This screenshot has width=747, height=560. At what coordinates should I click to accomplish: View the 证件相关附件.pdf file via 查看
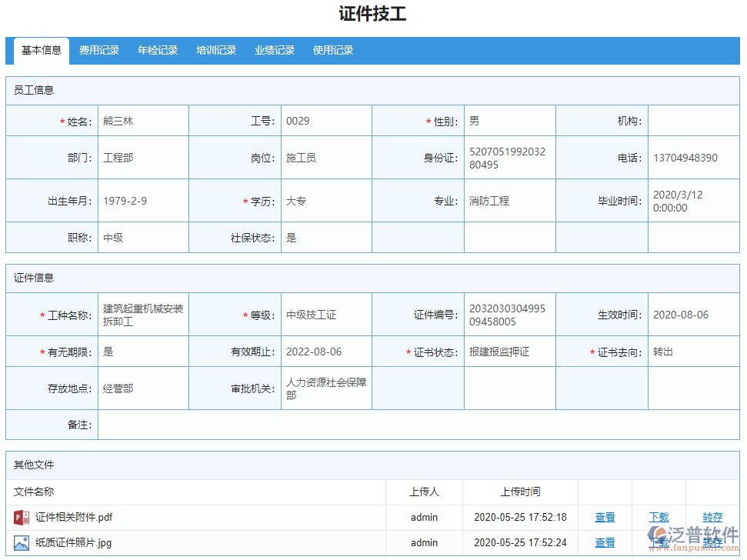click(x=605, y=518)
